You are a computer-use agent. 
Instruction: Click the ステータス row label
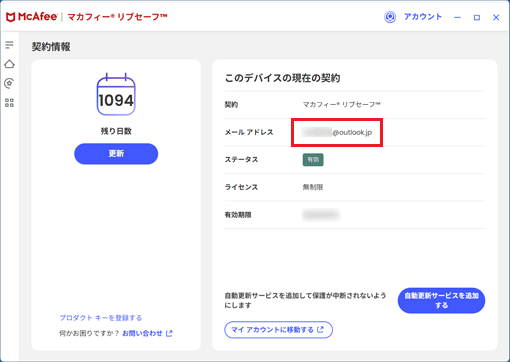[241, 160]
